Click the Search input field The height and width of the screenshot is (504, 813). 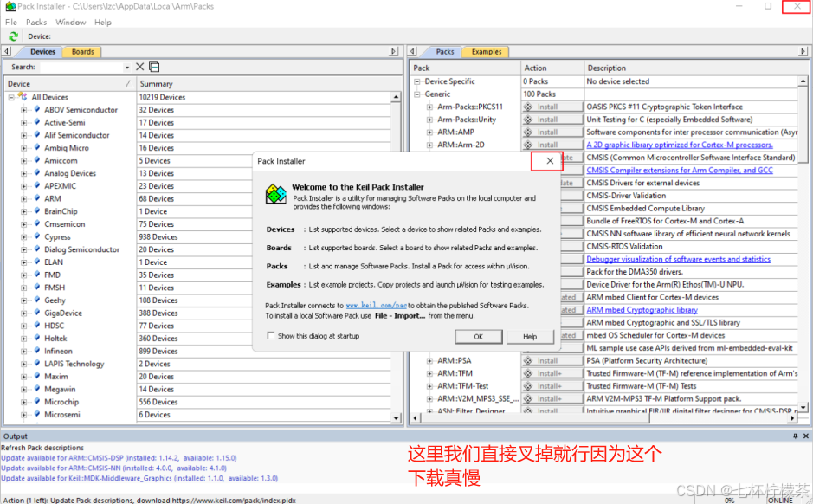pyautogui.click(x=82, y=68)
